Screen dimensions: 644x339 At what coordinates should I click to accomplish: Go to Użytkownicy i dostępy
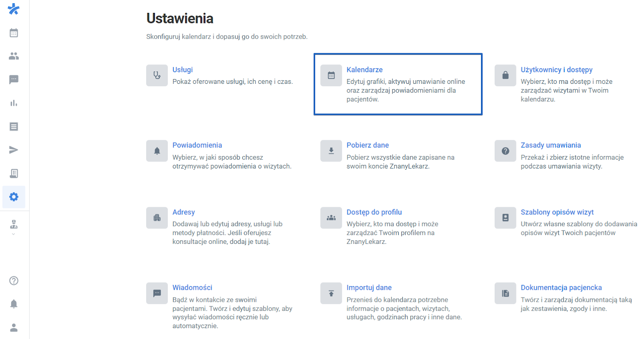[556, 70]
